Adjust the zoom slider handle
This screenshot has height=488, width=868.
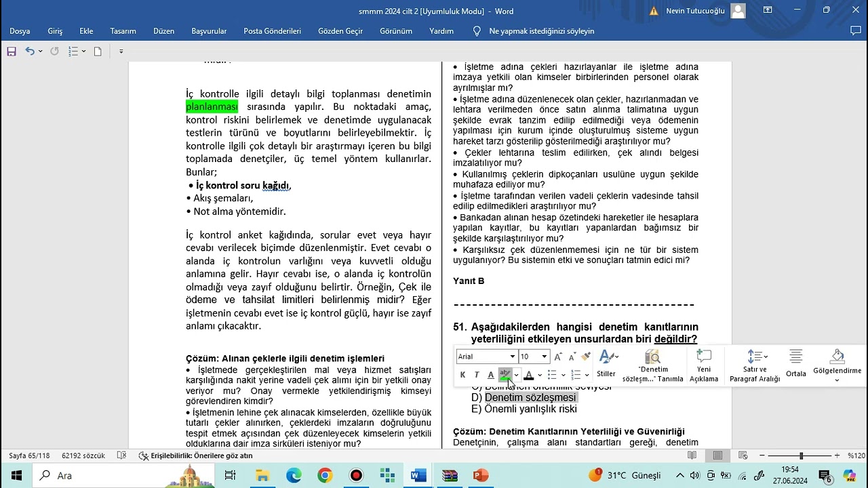tap(802, 455)
